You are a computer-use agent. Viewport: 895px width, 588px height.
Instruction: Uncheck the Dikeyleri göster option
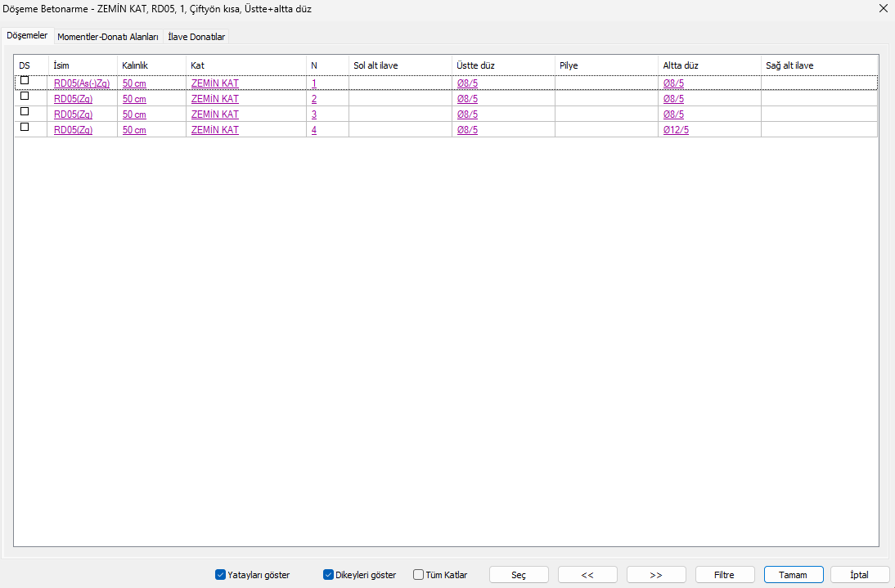(329, 575)
